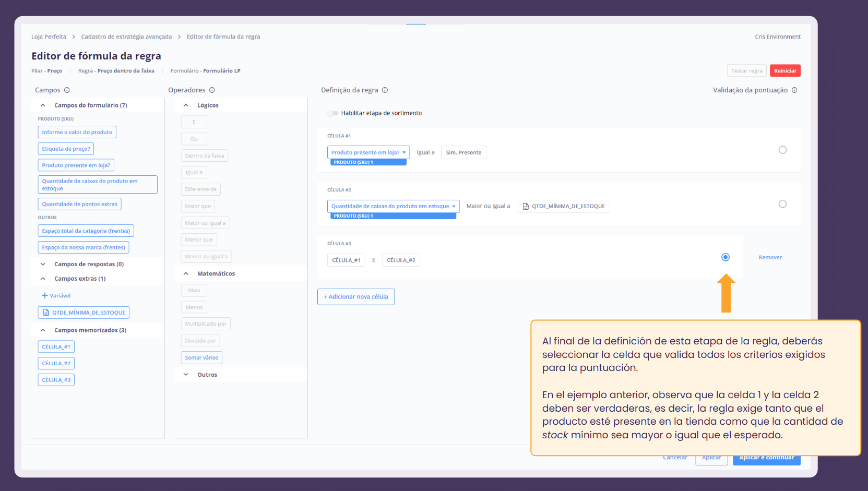Click Igual a operator in Lógicos list

(x=194, y=172)
